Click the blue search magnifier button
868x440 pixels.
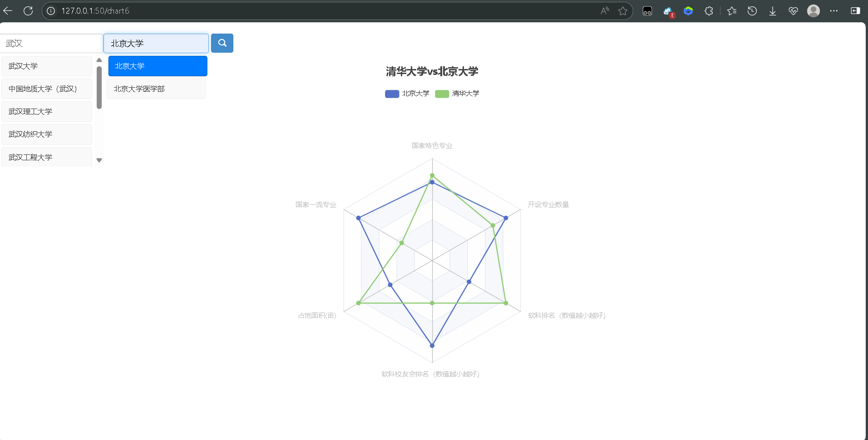click(222, 43)
